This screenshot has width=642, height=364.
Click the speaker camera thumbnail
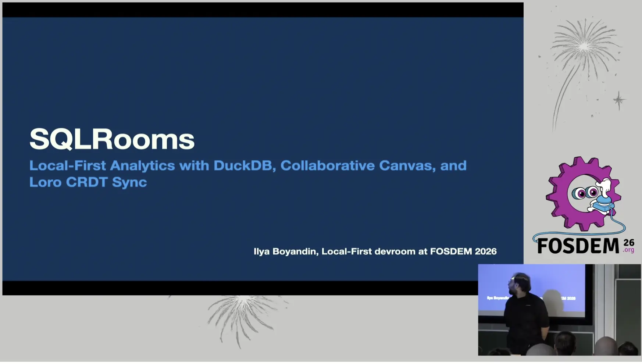[559, 310]
